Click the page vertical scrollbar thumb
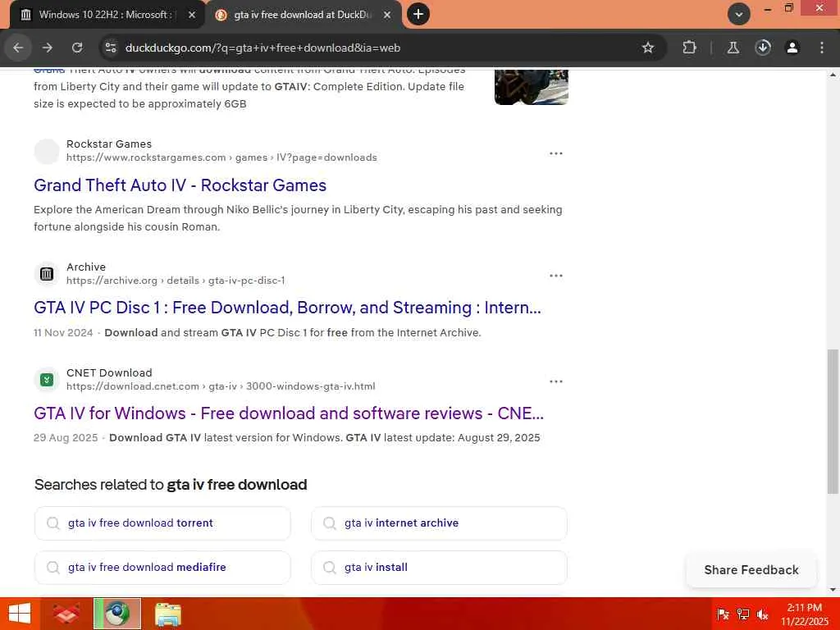 point(833,421)
